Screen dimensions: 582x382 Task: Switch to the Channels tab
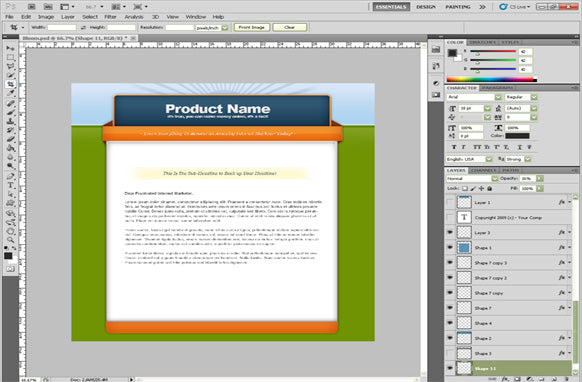click(484, 170)
